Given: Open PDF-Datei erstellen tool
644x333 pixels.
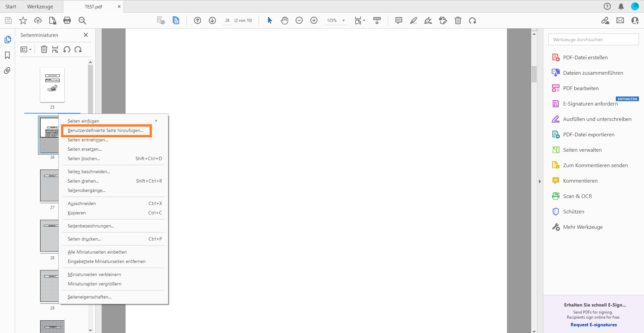Looking at the screenshot, I should tap(585, 58).
